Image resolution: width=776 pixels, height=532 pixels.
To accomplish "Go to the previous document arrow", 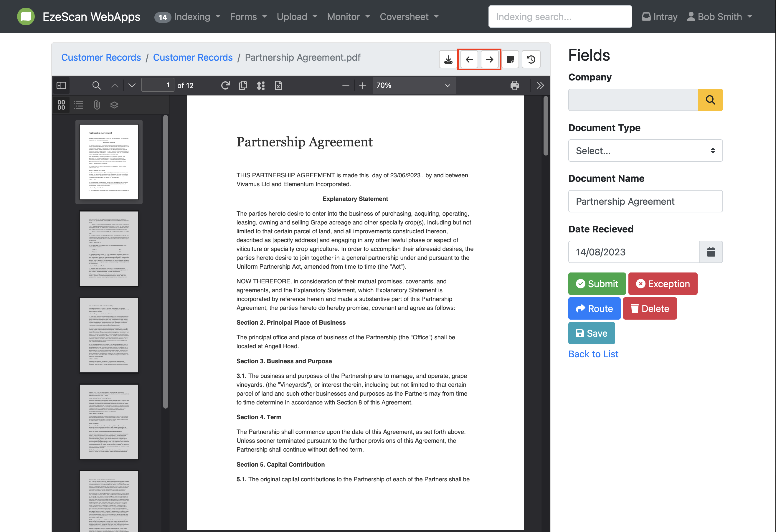I will (x=469, y=60).
